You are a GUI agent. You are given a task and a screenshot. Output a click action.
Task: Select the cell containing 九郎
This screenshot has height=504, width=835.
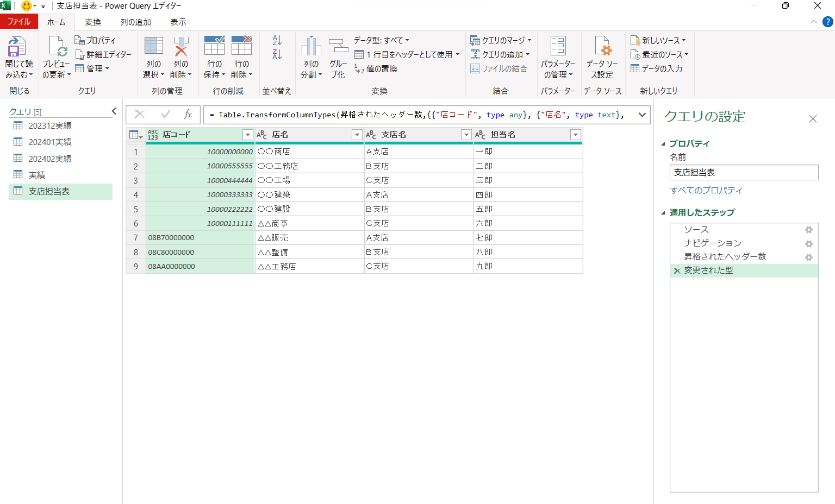click(x=528, y=266)
